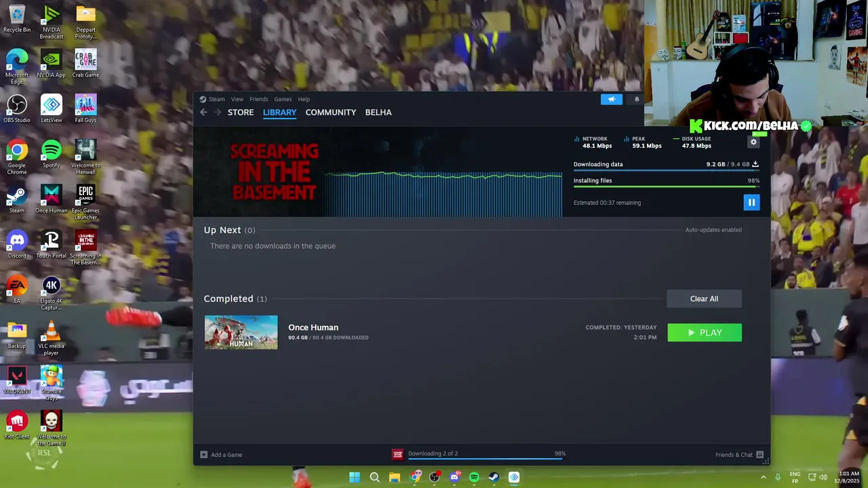The image size is (868, 488).
Task: Select Elgato 4K Capture desktop icon
Action: click(x=51, y=293)
